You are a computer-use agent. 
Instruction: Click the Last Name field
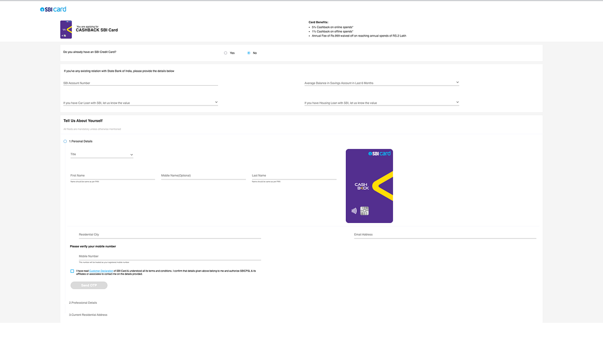tap(294, 176)
